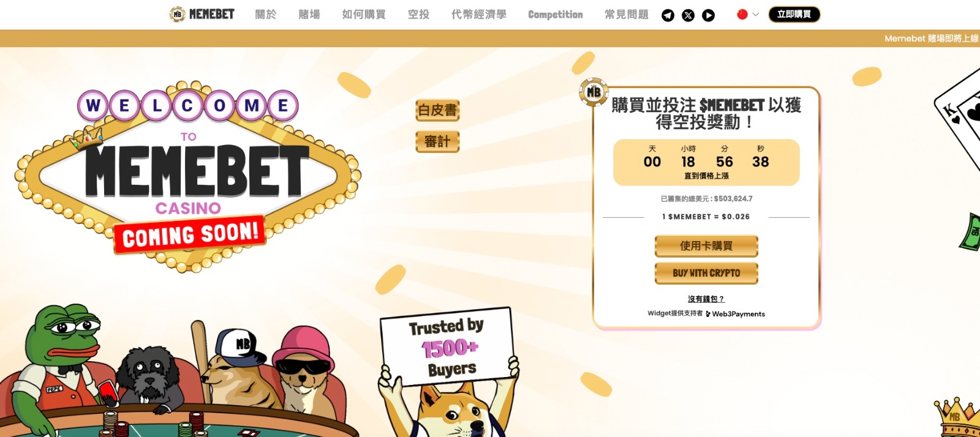Open the YouTube play icon
The width and height of the screenshot is (980, 437).
point(708,15)
